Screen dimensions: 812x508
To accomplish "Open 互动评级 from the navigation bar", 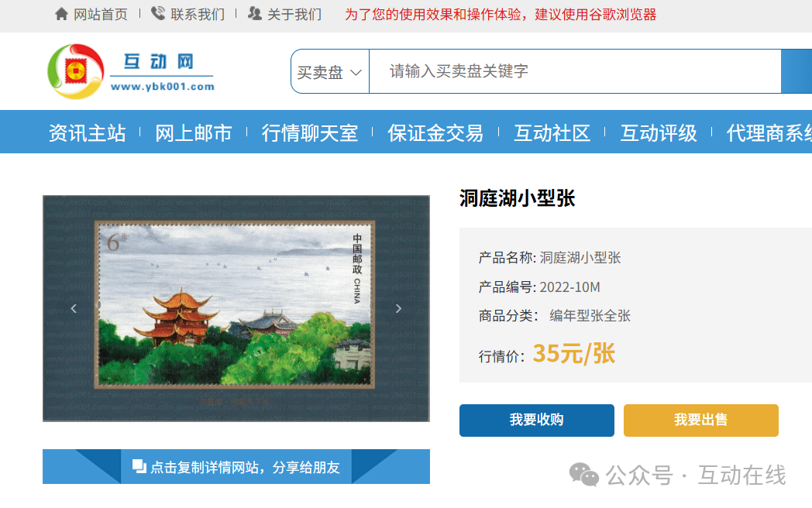I will click(659, 133).
